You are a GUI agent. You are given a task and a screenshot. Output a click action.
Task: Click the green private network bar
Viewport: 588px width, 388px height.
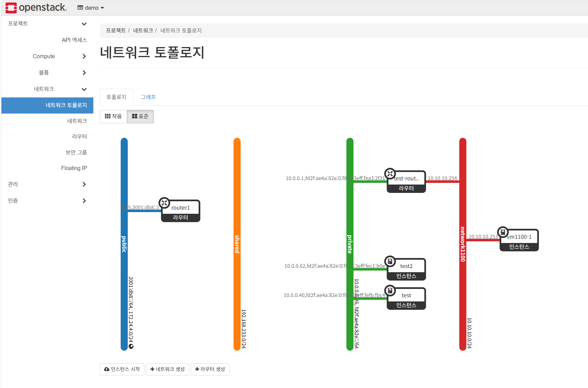[x=350, y=244]
